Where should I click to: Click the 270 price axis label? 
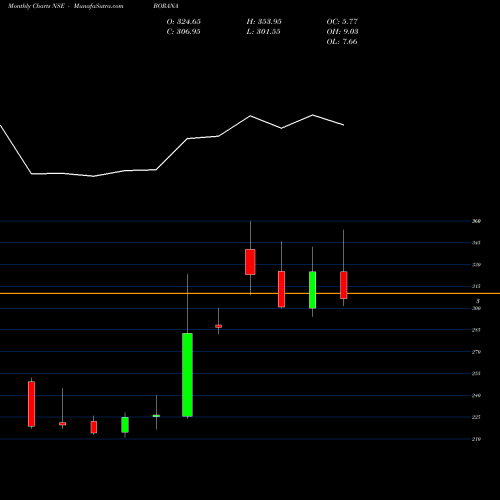tap(476, 352)
